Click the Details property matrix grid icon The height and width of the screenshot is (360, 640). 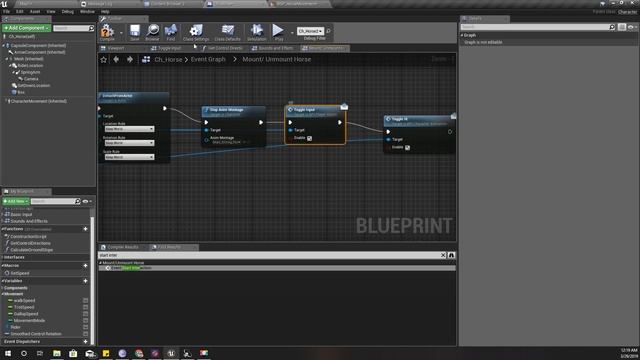pos(622,27)
